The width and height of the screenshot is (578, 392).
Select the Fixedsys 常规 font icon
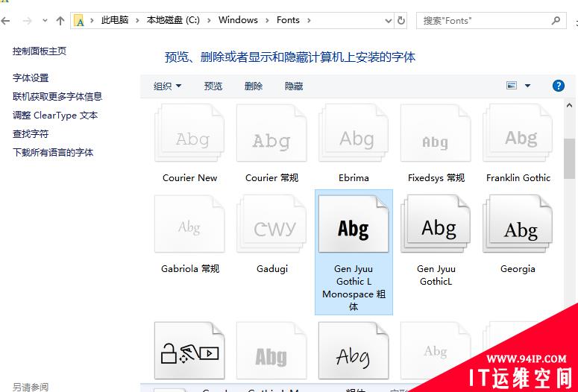436,133
